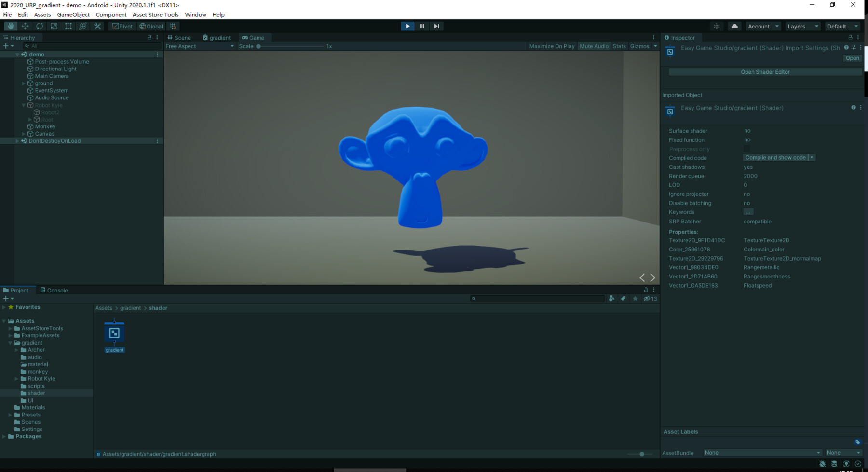Lock the Hierarchy panel
868x472 pixels.
(149, 37)
